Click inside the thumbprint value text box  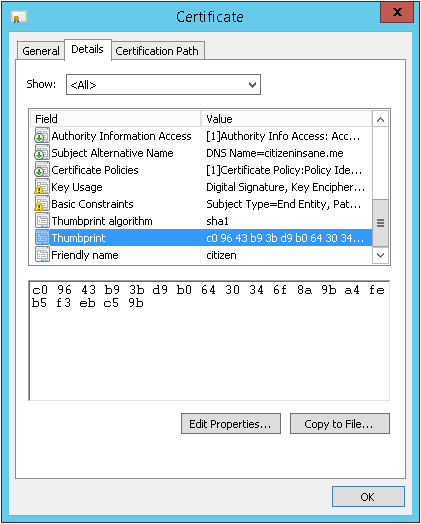tap(209, 340)
